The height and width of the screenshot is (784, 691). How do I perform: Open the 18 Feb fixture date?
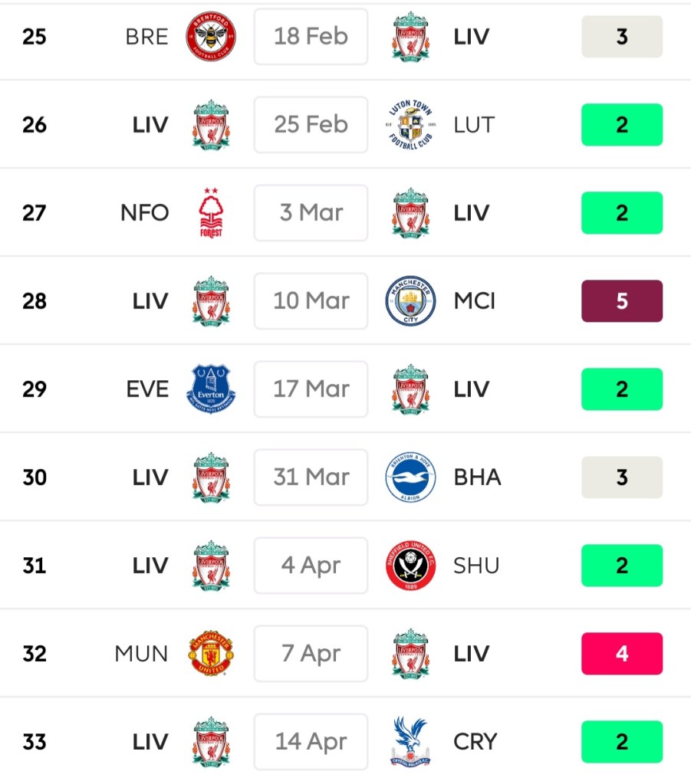tap(311, 37)
